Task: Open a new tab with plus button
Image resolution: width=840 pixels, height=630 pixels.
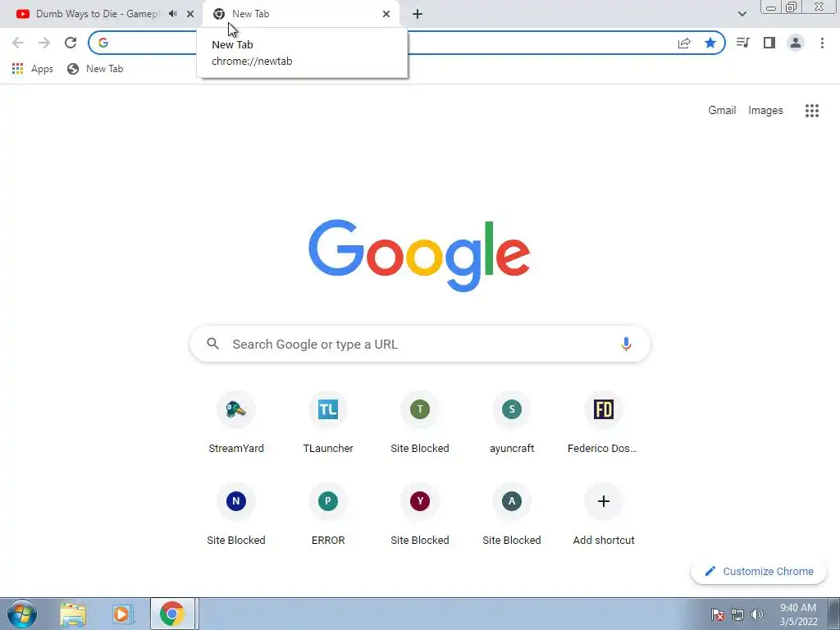Action: tap(418, 14)
